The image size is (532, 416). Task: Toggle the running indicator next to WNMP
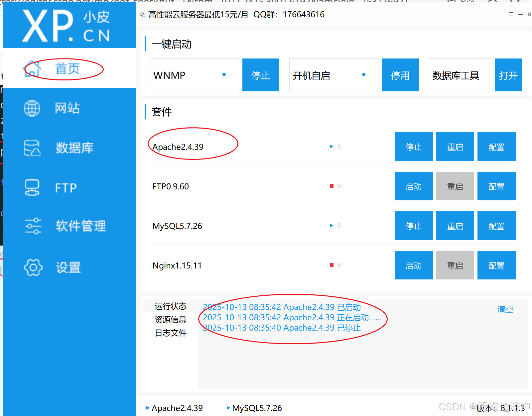click(224, 74)
